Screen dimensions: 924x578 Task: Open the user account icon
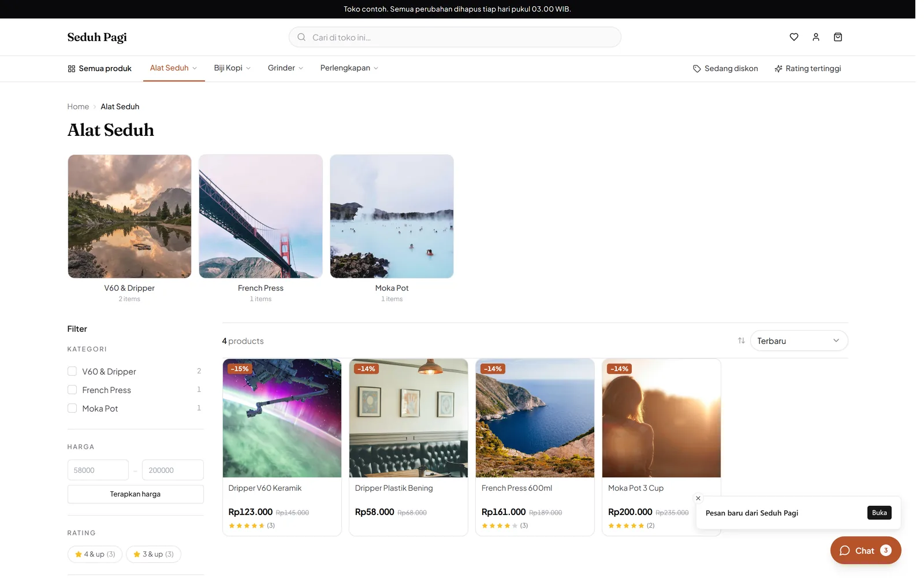[816, 37]
